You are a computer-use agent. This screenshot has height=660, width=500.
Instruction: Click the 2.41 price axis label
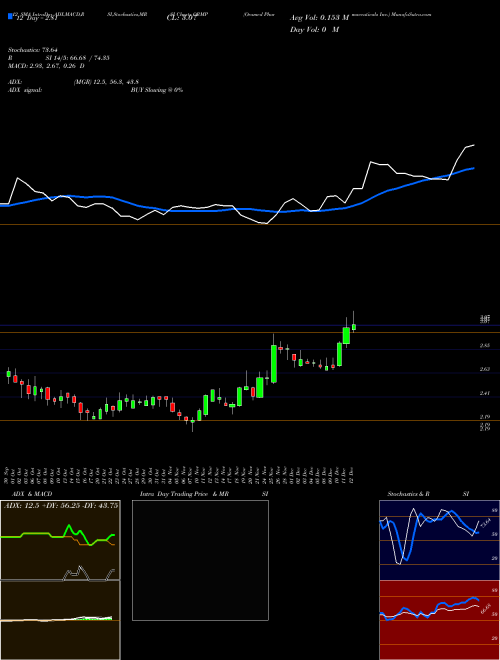pos(485,394)
